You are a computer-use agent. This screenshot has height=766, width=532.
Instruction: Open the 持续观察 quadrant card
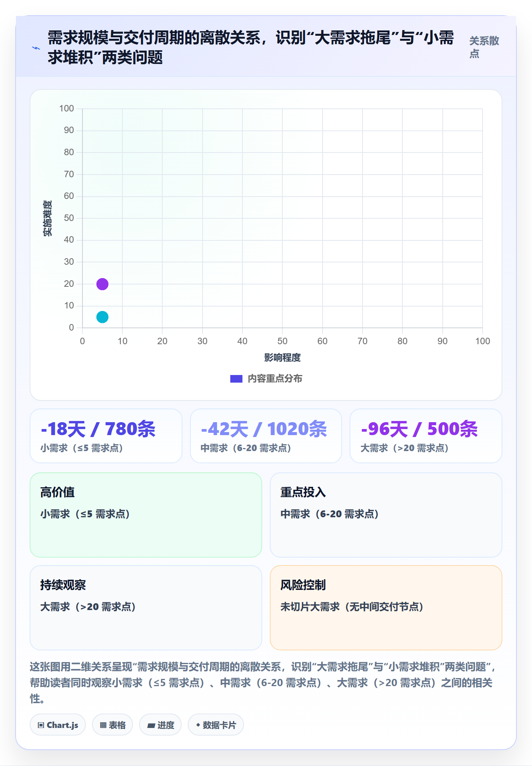146,608
